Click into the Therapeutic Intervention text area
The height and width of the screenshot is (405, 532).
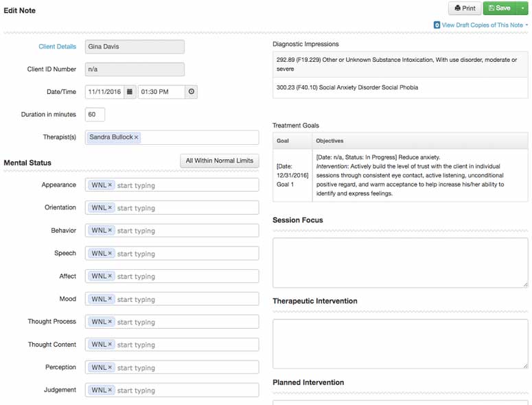click(x=400, y=343)
